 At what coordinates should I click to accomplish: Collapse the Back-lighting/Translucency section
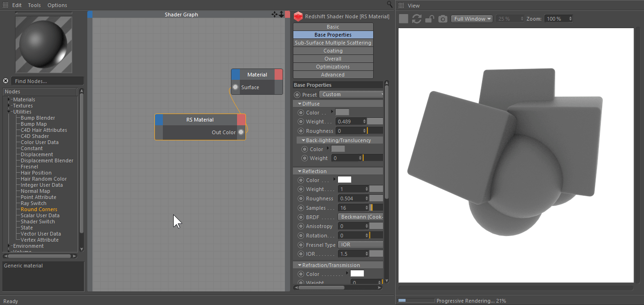click(304, 140)
